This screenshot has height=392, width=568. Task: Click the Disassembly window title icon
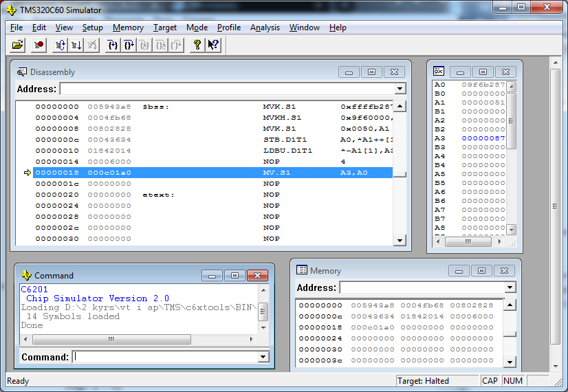(x=22, y=72)
